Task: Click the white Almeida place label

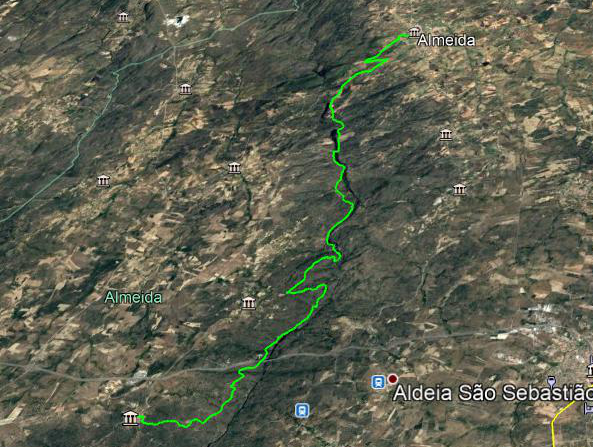Action: 446,40
